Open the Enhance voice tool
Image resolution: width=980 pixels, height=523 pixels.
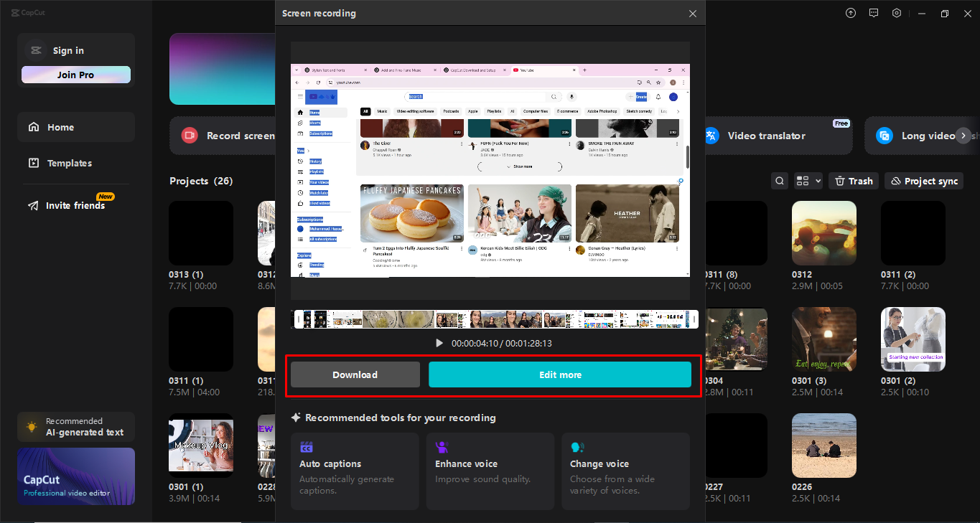490,471
